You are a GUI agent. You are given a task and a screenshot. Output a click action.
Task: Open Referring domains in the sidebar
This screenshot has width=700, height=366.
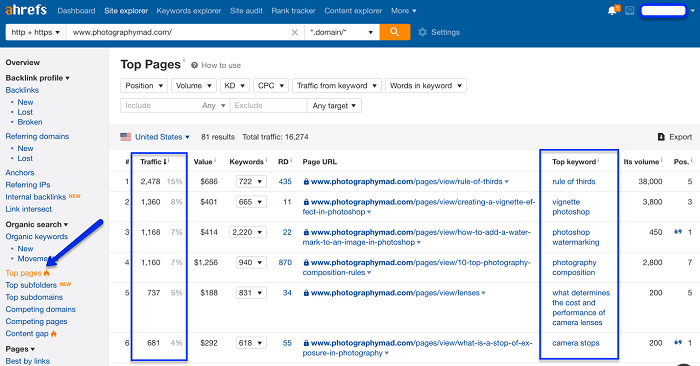point(37,136)
